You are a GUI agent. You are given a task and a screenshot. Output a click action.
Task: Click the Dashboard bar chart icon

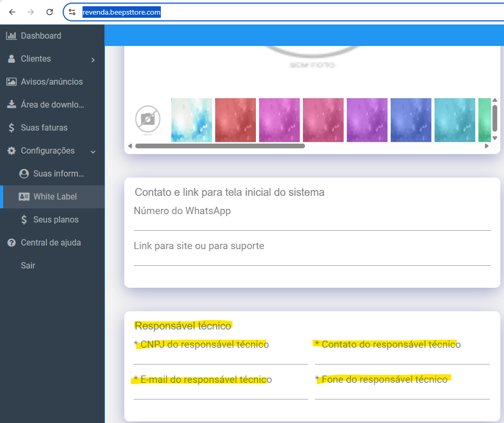[x=11, y=36]
